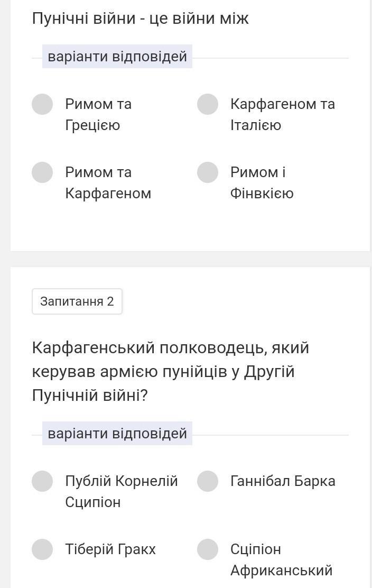Click the 'Публій Корнелій Сципіон' answer text
The image size is (372, 588).
coord(121,491)
